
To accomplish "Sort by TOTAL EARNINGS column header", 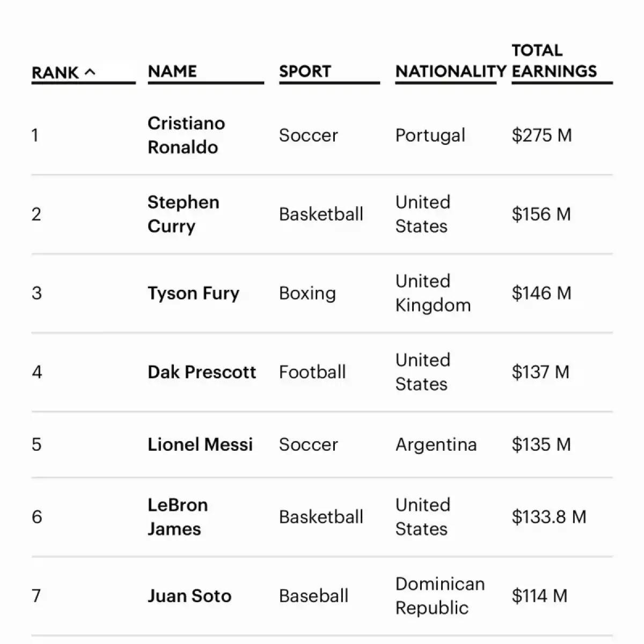I will (x=554, y=61).
